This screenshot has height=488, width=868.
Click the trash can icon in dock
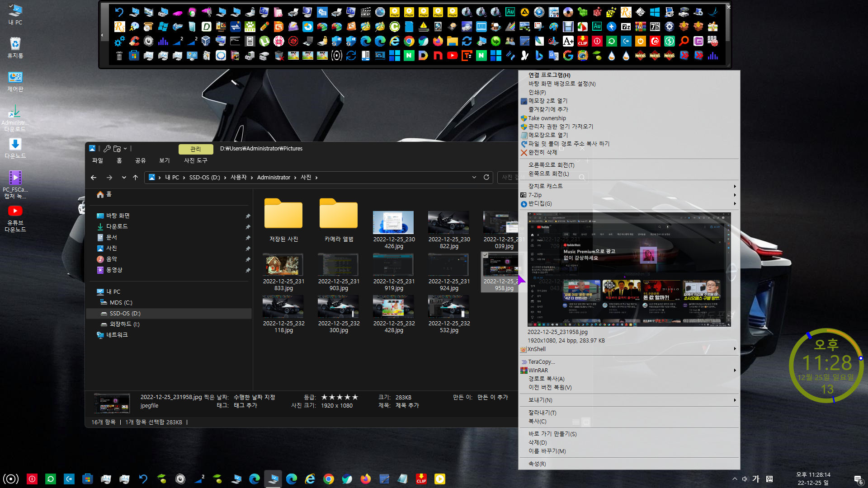tap(119, 56)
